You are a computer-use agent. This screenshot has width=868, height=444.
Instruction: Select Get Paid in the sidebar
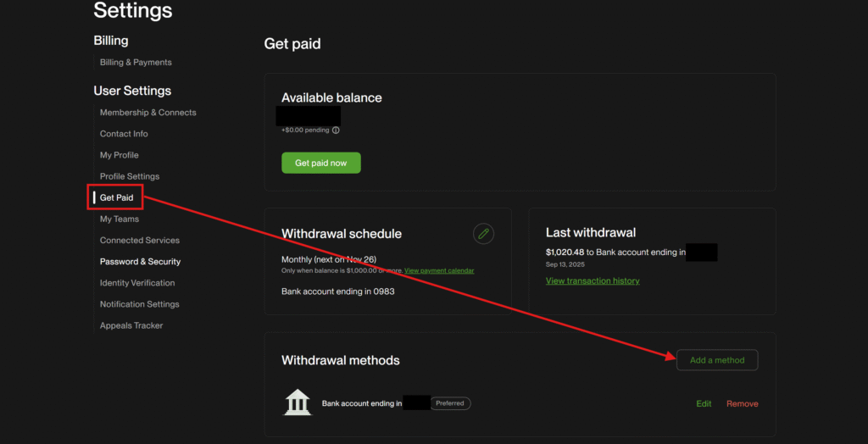[117, 197]
